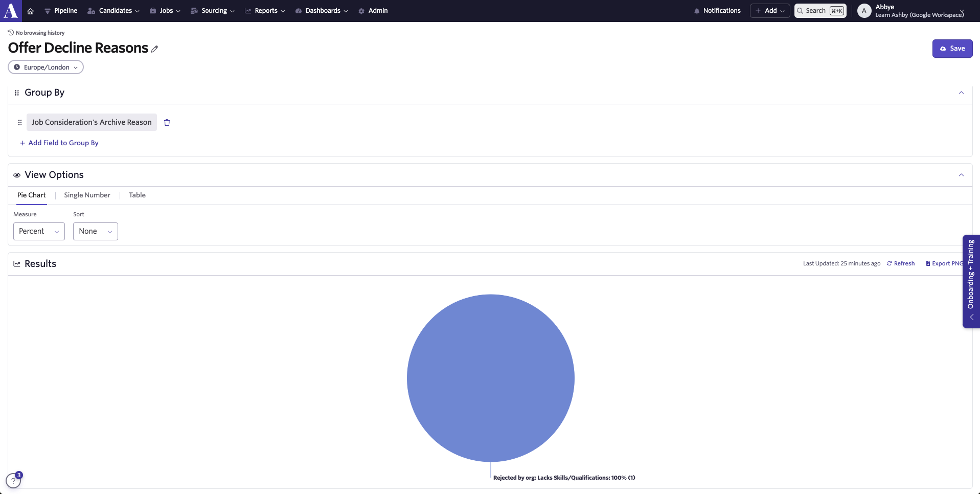
Task: Open the Reports menu
Action: pos(265,11)
